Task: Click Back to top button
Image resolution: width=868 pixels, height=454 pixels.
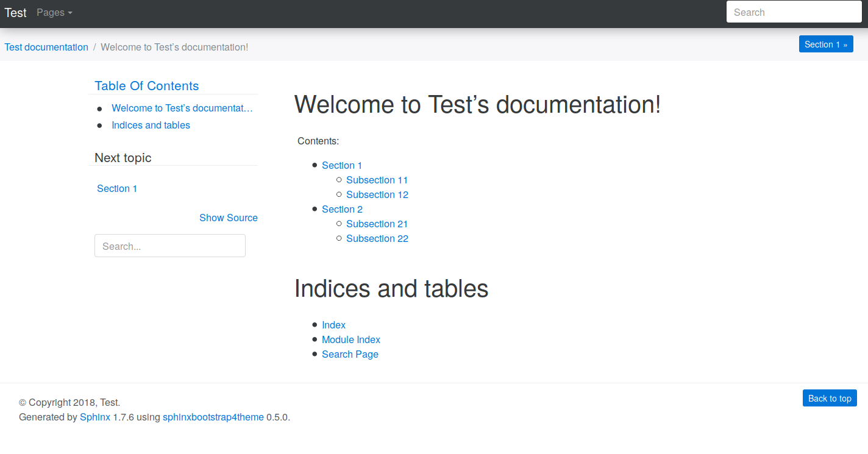Action: pyautogui.click(x=830, y=398)
